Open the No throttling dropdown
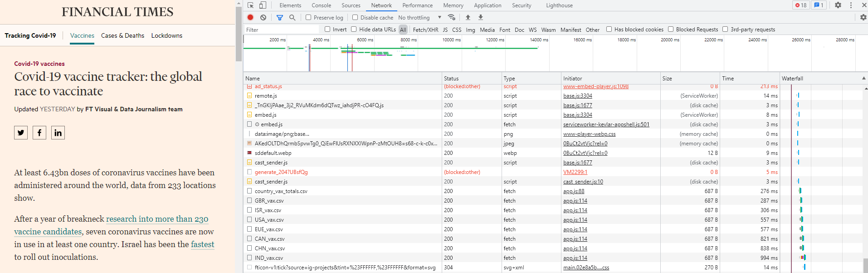 419,18
